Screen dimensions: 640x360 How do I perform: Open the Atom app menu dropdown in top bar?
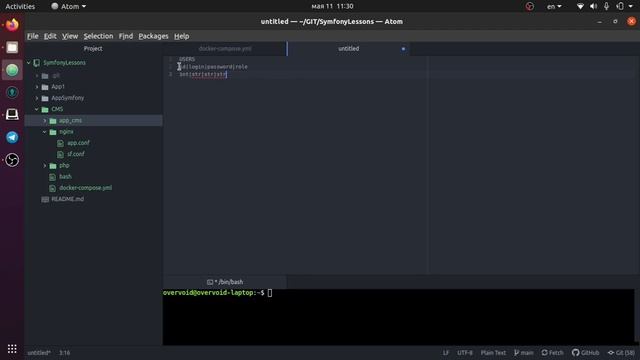[69, 7]
